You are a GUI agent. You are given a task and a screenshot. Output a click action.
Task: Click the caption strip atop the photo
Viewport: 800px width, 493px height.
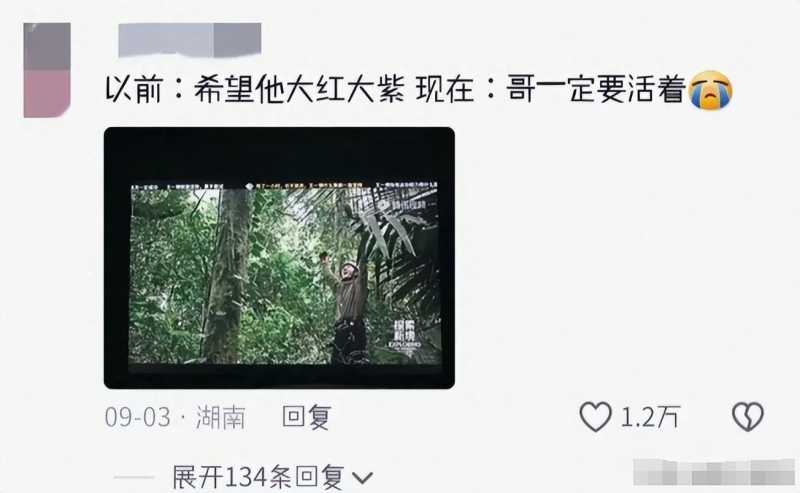coord(284,185)
